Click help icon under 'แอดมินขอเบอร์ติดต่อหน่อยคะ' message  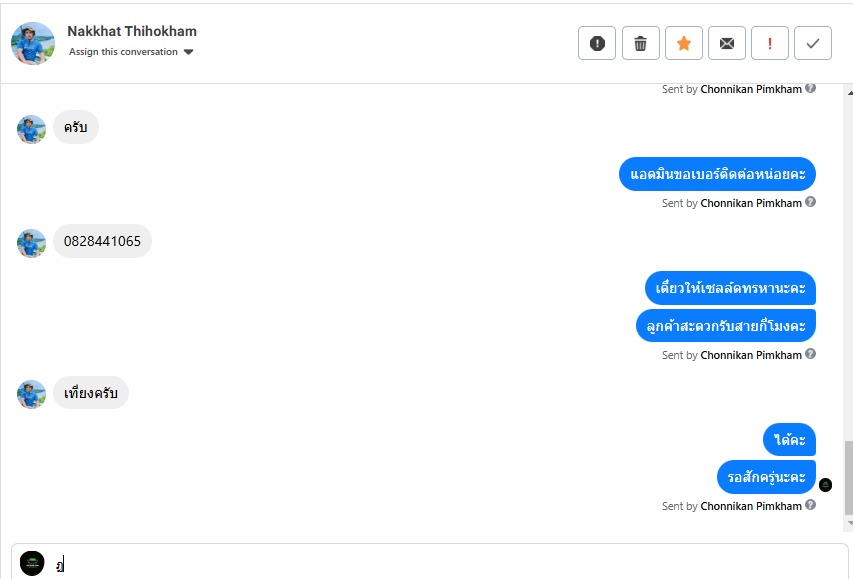click(811, 202)
